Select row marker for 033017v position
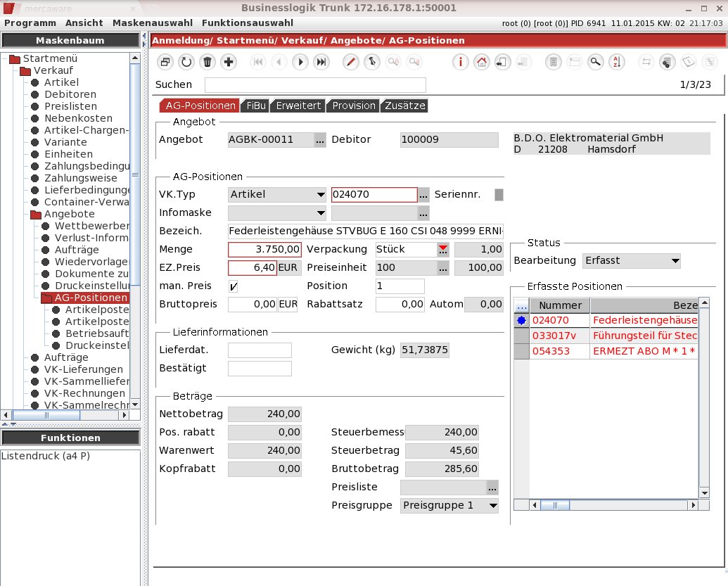Viewport: 728px width, 586px height. click(521, 336)
